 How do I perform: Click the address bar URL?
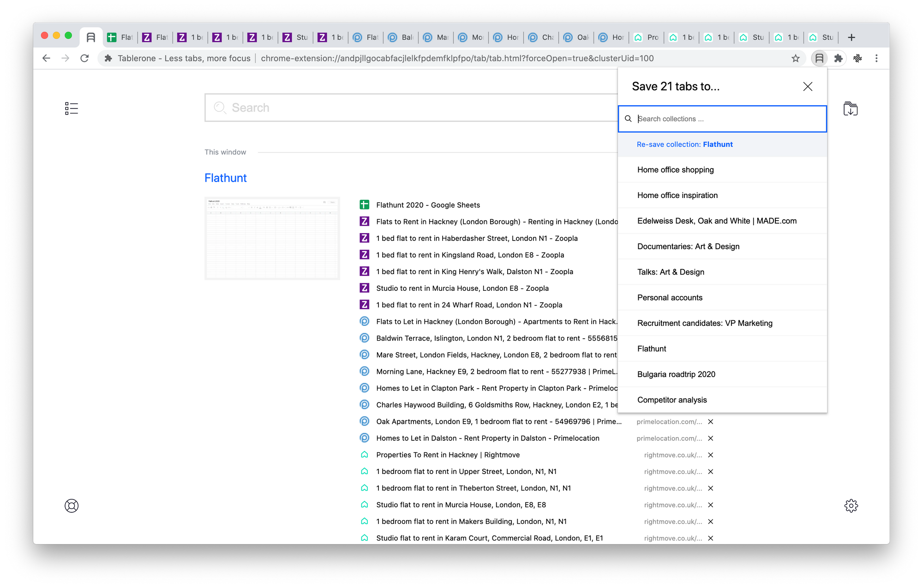click(457, 58)
